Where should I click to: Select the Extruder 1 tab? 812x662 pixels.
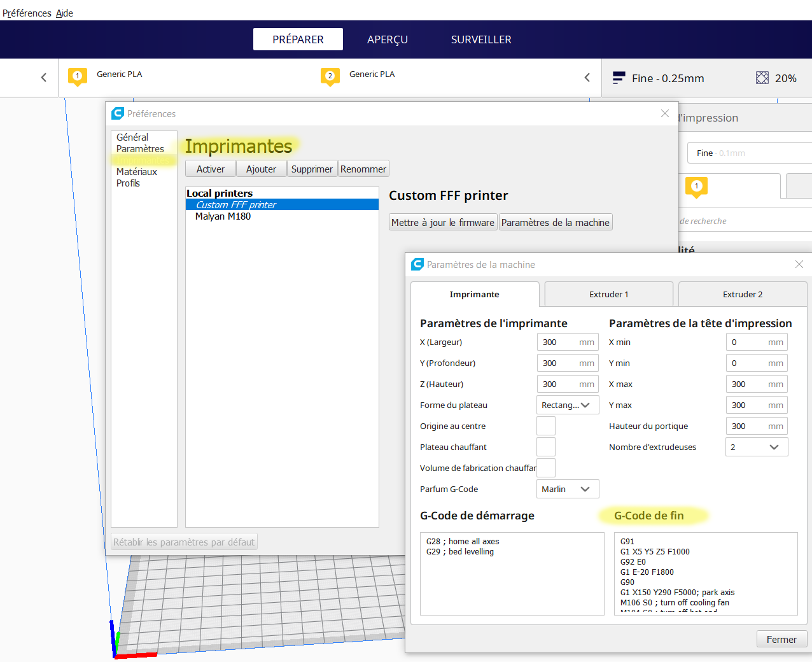(x=609, y=294)
